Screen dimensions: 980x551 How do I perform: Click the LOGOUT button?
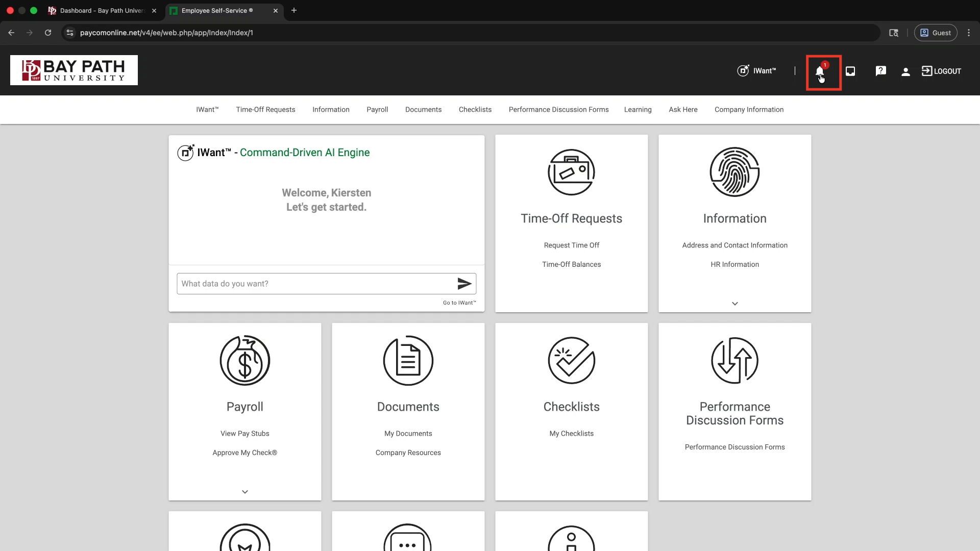click(x=941, y=71)
